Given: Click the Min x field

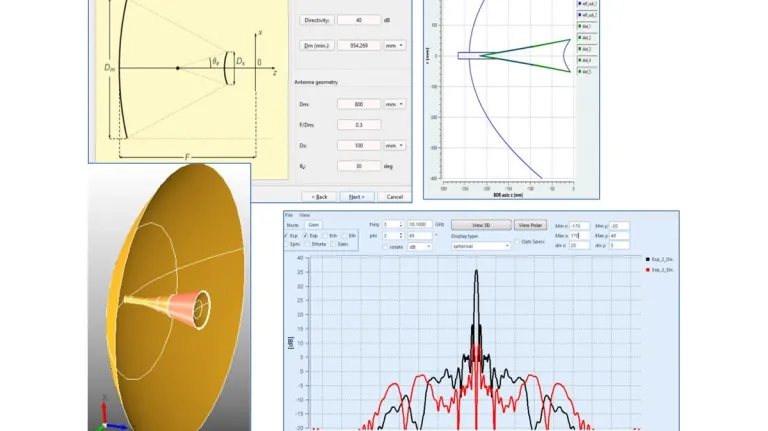Looking at the screenshot, I should tap(579, 226).
